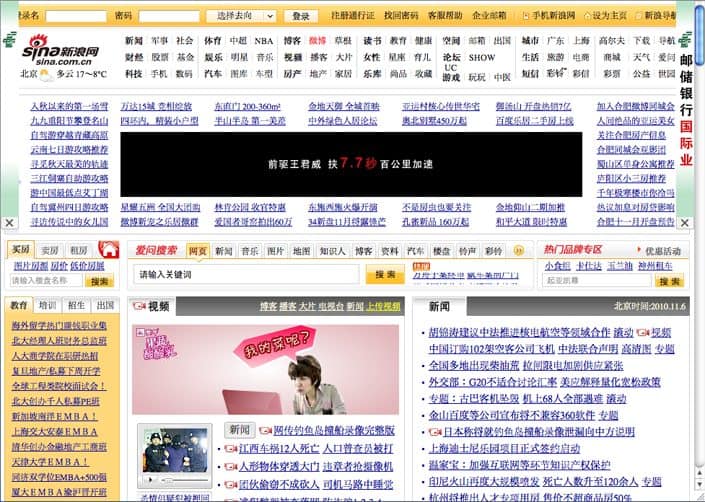
Task: Click the 请输入关键词 search input field
Action: point(245,274)
